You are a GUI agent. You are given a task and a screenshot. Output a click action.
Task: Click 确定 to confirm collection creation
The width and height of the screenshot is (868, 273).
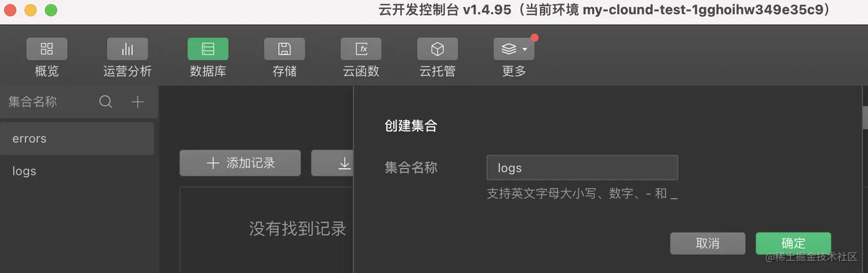(793, 243)
